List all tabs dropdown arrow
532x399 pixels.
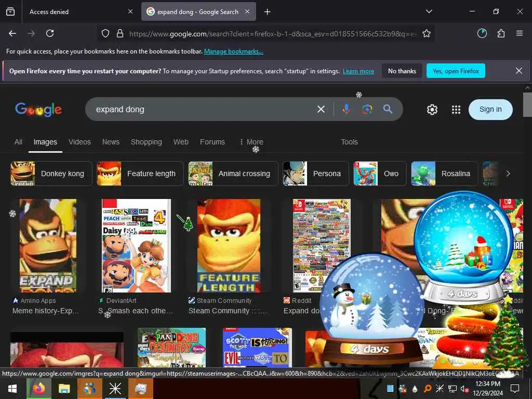(x=429, y=11)
